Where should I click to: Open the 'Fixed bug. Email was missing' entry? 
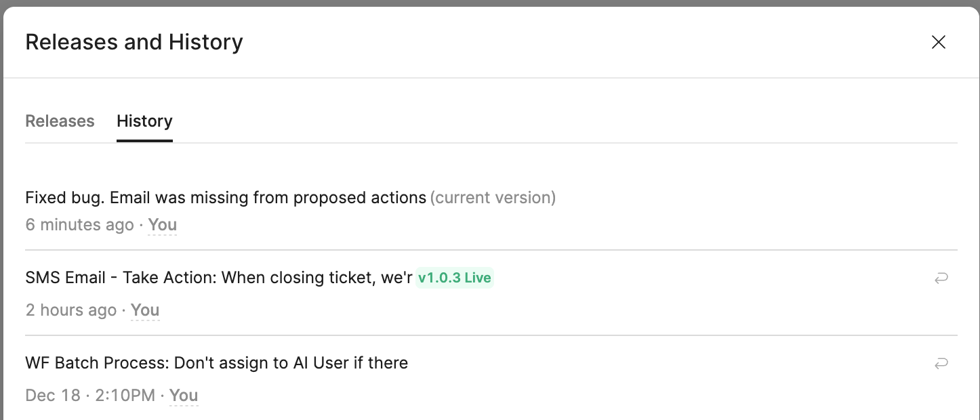(x=226, y=198)
